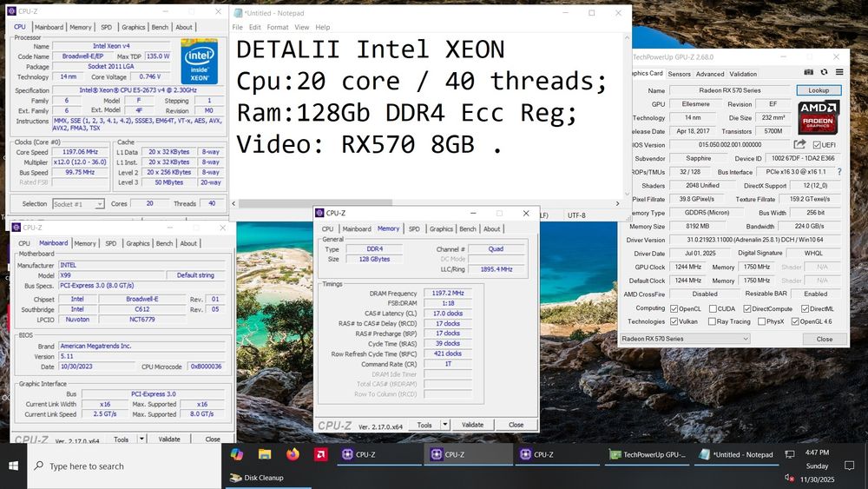Click the search magnifier in the taskbar
Viewport: 868px width, 489px height.
(x=39, y=466)
